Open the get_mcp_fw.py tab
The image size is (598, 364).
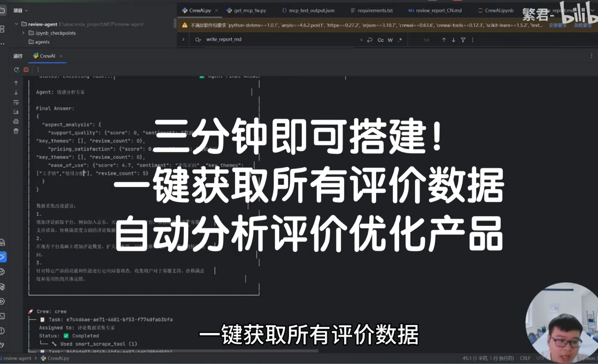pyautogui.click(x=246, y=11)
